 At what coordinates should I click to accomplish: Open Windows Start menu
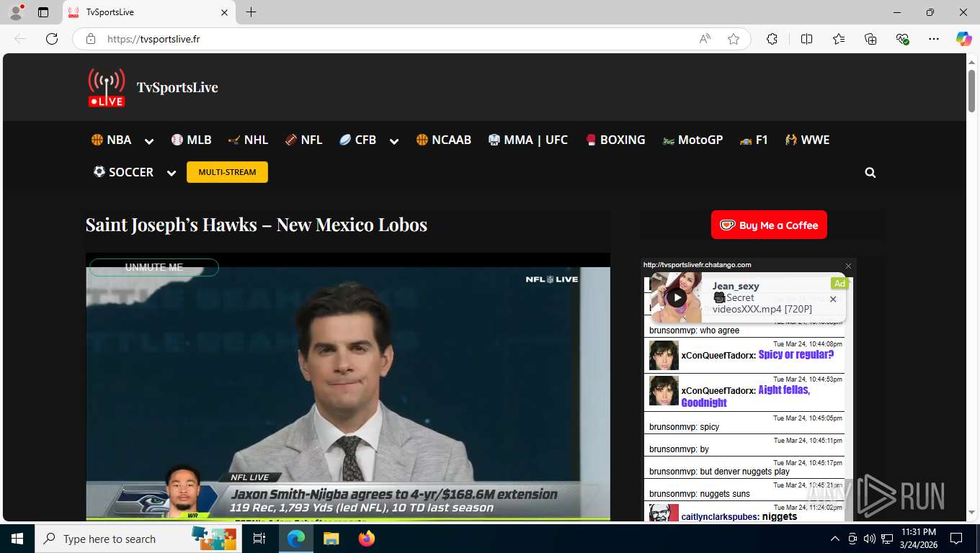pyautogui.click(x=17, y=539)
